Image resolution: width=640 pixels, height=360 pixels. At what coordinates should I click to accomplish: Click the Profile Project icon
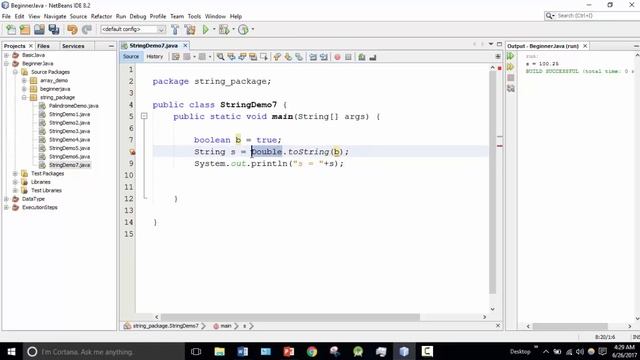(x=243, y=29)
